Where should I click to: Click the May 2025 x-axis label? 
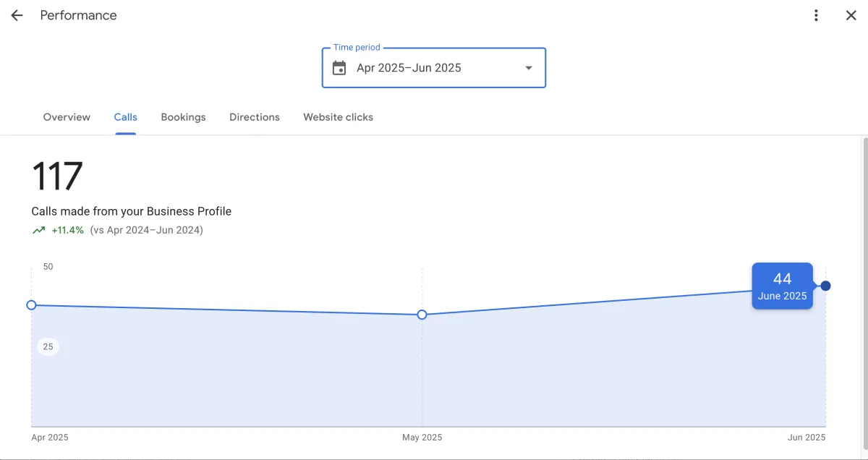coord(422,438)
